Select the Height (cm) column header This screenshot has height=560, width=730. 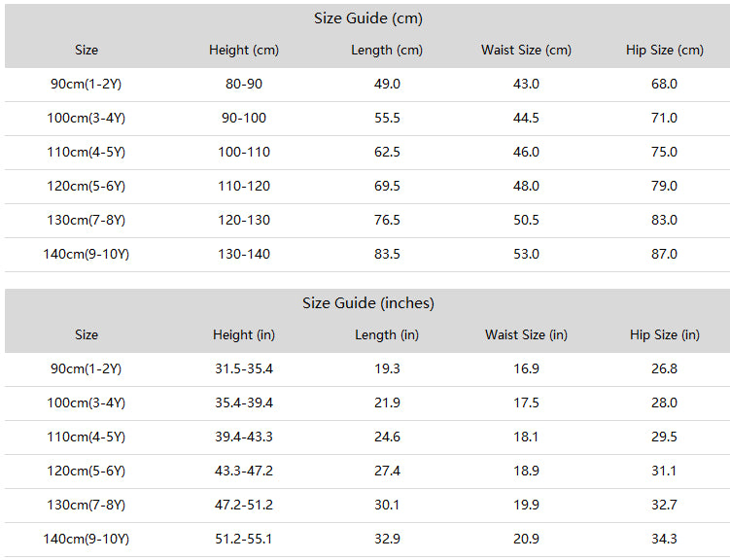coord(243,51)
